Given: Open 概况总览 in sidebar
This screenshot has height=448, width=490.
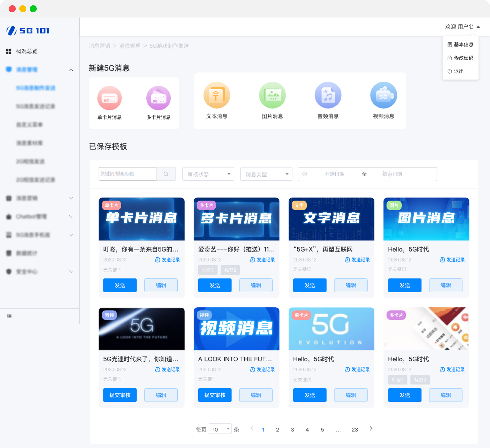Looking at the screenshot, I should click(27, 51).
